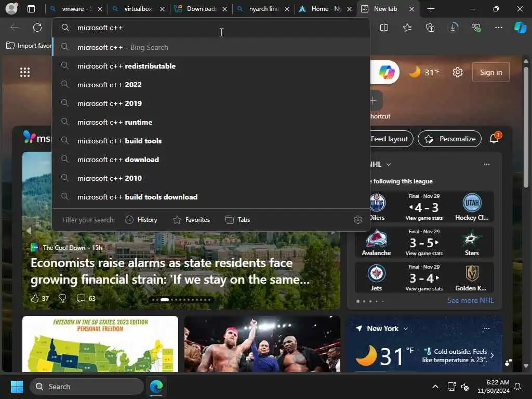Open the Favorites star toolbar icon
532x399 pixels.
(x=407, y=28)
